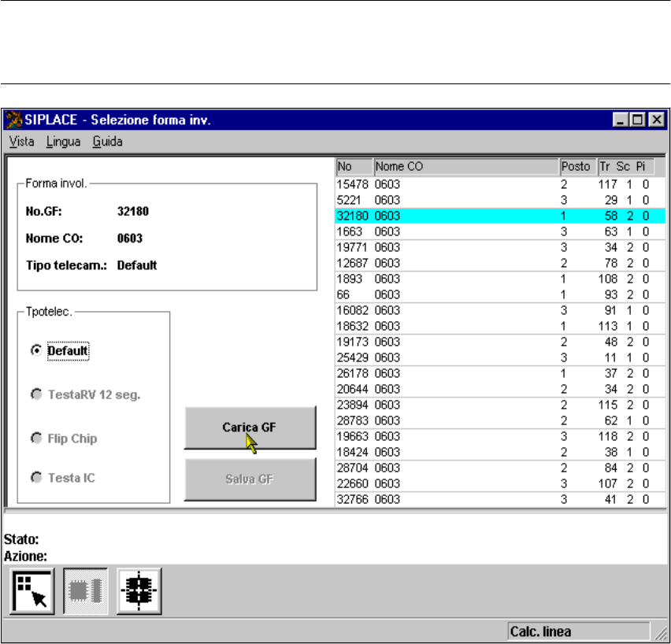The image size is (671, 644).
Task: Maximize the SIPLACE window
Action: 637,120
